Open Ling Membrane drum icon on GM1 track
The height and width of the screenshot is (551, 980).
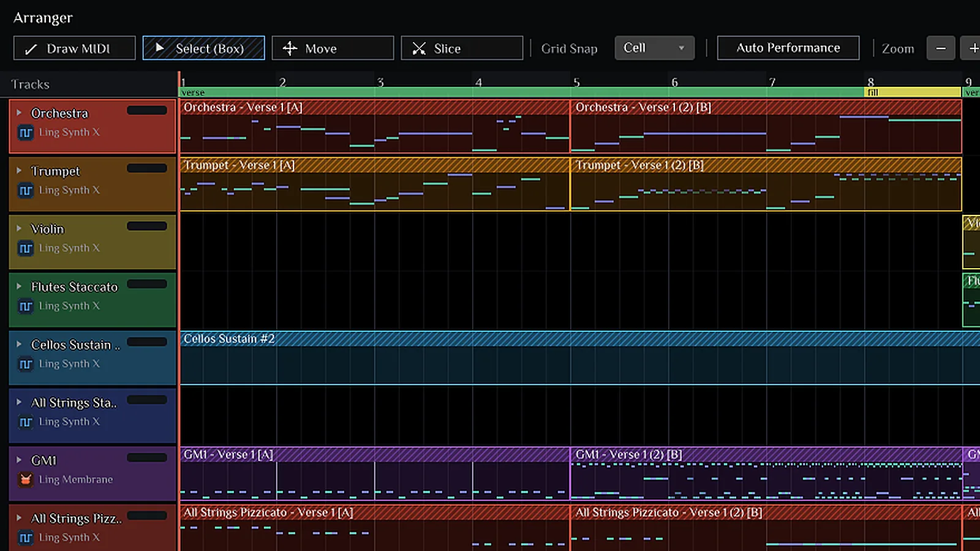pyautogui.click(x=26, y=479)
